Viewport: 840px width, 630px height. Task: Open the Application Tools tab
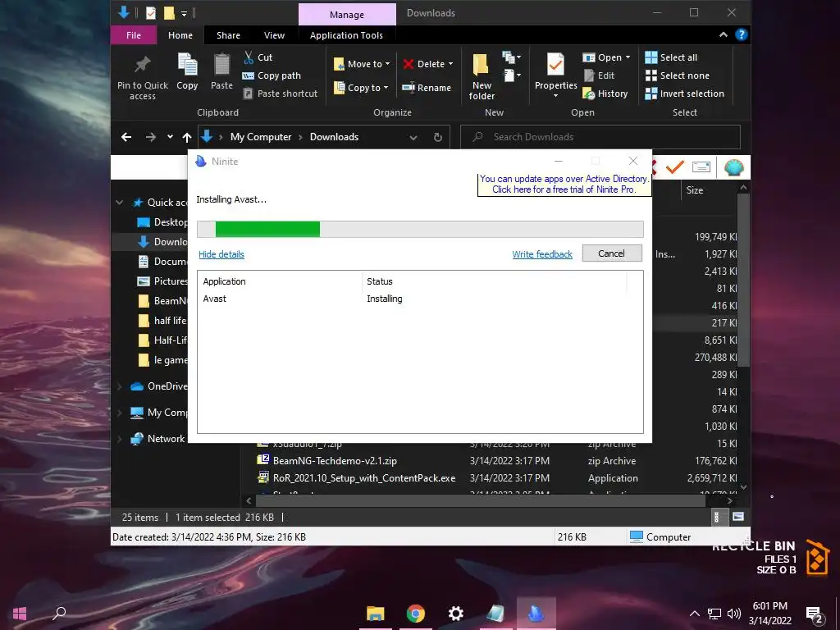[x=346, y=35]
